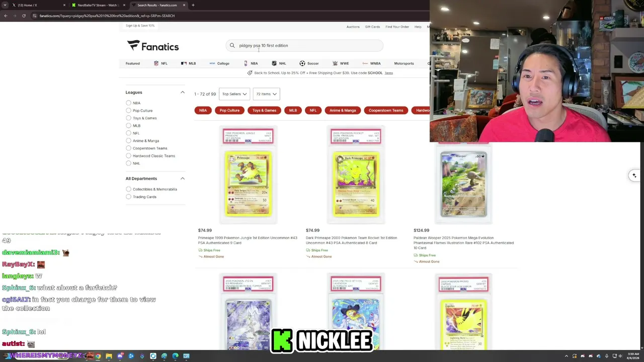The width and height of the screenshot is (644, 362).
Task: Select the NHL league radio filter
Action: pos(128,163)
